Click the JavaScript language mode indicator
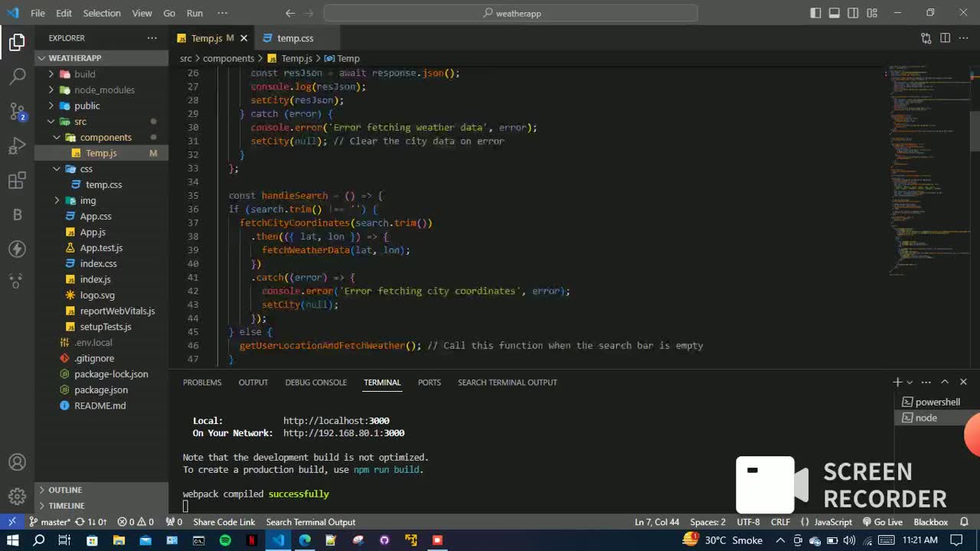Image resolution: width=980 pixels, height=551 pixels. pos(833,522)
